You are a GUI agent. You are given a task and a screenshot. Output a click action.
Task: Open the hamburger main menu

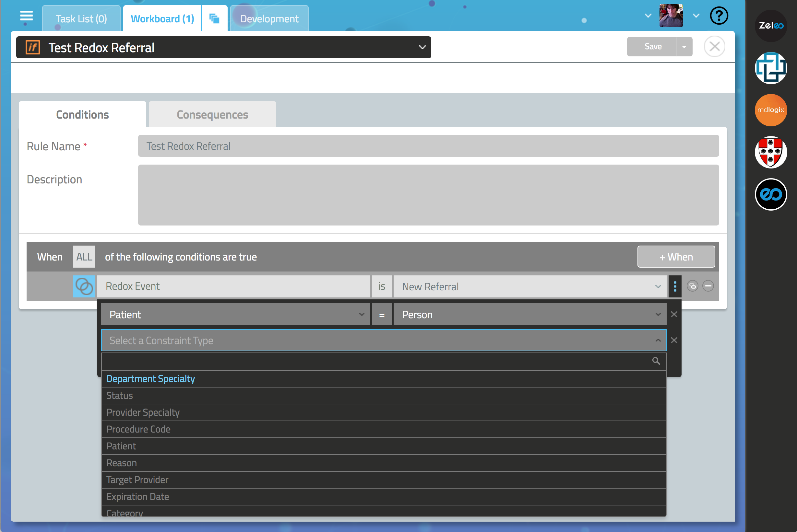(26, 16)
